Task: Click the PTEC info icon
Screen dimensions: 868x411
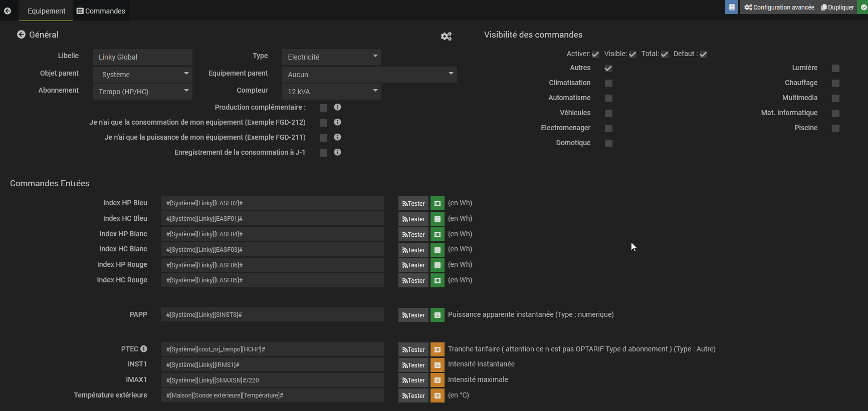Action: pyautogui.click(x=144, y=349)
